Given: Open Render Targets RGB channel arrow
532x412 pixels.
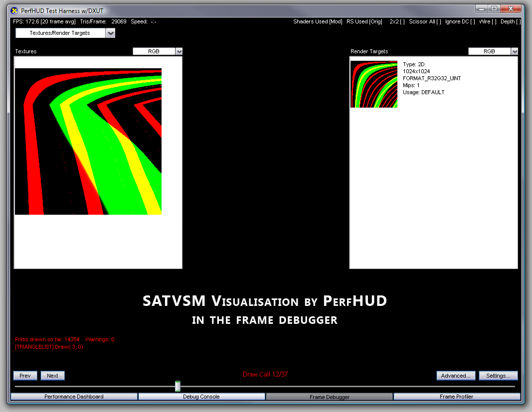Looking at the screenshot, I should coord(515,51).
